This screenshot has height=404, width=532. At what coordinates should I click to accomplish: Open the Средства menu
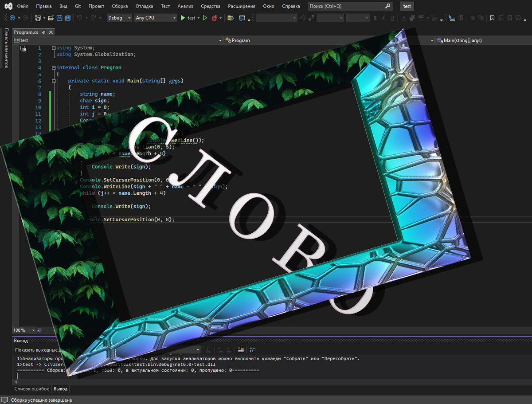coord(211,6)
